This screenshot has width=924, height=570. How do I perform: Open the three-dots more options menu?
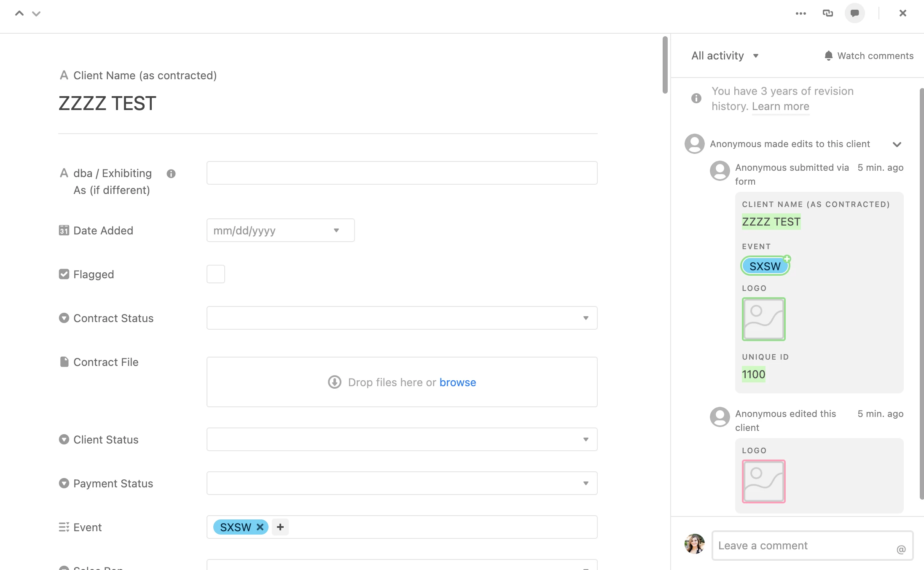(800, 13)
